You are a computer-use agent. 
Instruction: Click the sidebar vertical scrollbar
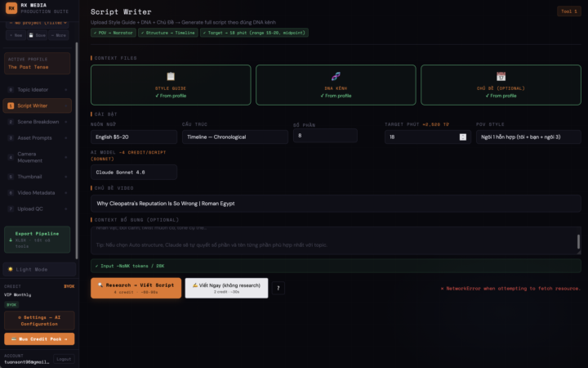coord(77,150)
